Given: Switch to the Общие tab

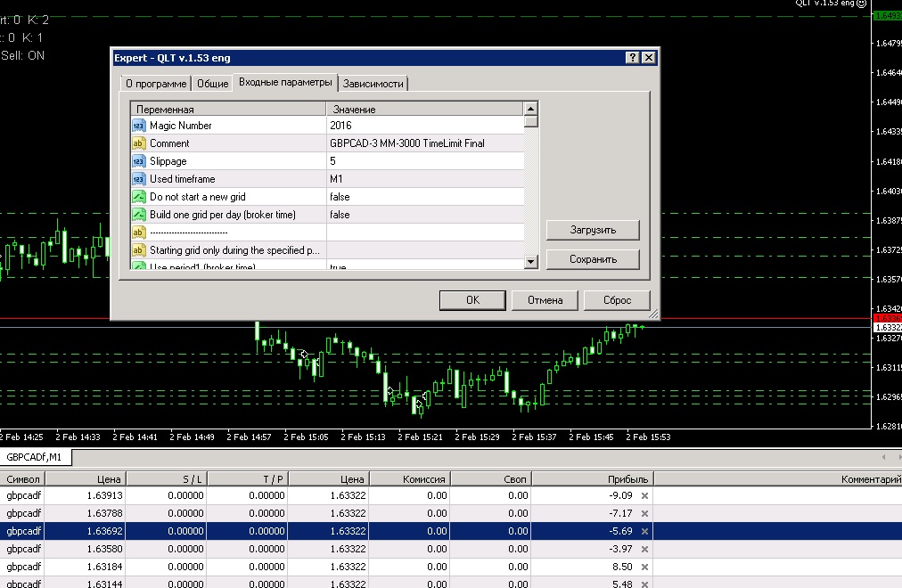Looking at the screenshot, I should (213, 84).
